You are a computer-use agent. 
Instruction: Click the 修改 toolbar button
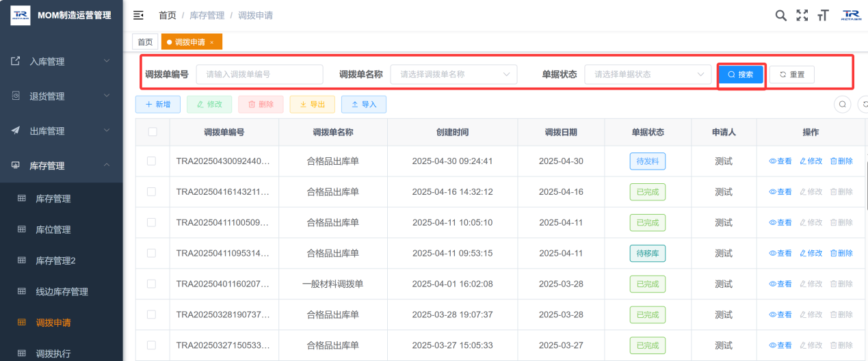click(209, 104)
